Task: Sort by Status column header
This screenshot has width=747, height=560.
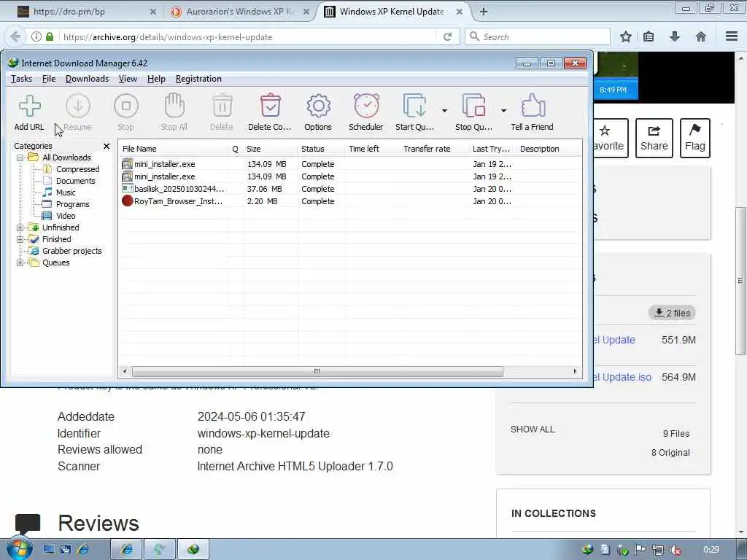Action: pos(321,149)
